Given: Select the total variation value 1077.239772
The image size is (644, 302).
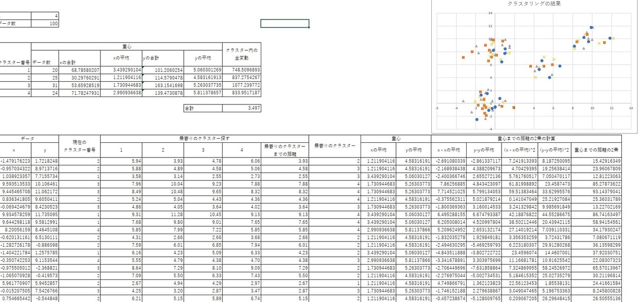Looking at the screenshot, I should point(241,85).
